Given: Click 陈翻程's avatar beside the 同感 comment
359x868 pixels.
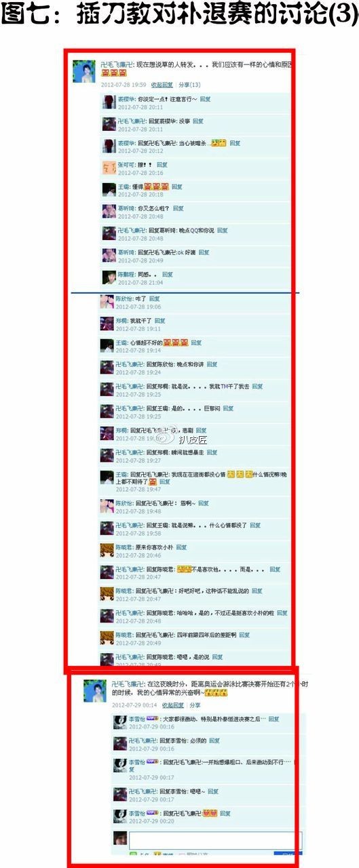Looking at the screenshot, I should click(108, 277).
